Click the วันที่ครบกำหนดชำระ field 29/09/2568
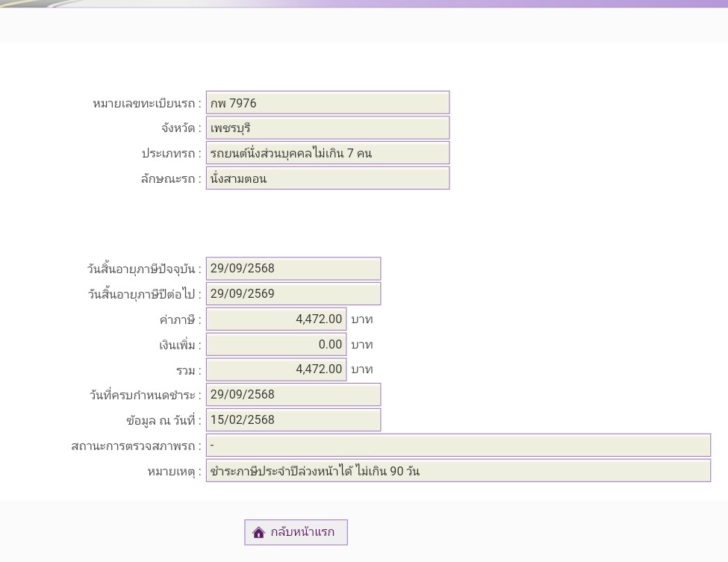This screenshot has width=728, height=562. pyautogui.click(x=293, y=395)
